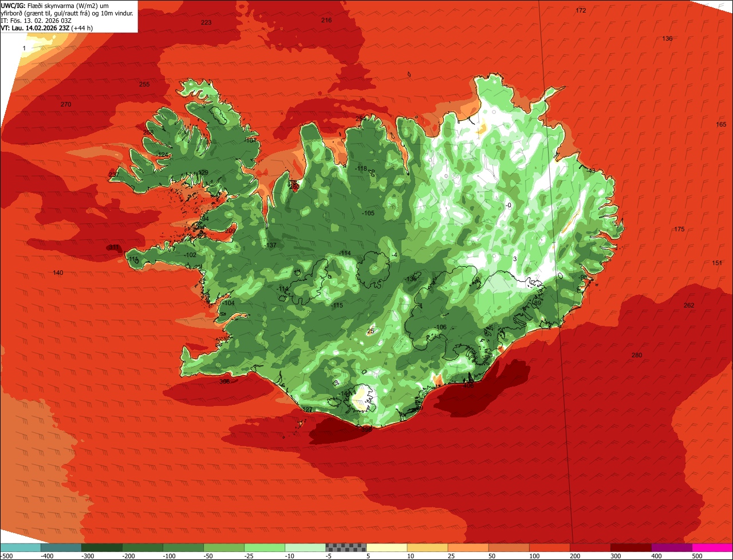Viewport: 733px width, 560px height.
Task: Select the flux value 172 on the map
Action: coord(581,10)
